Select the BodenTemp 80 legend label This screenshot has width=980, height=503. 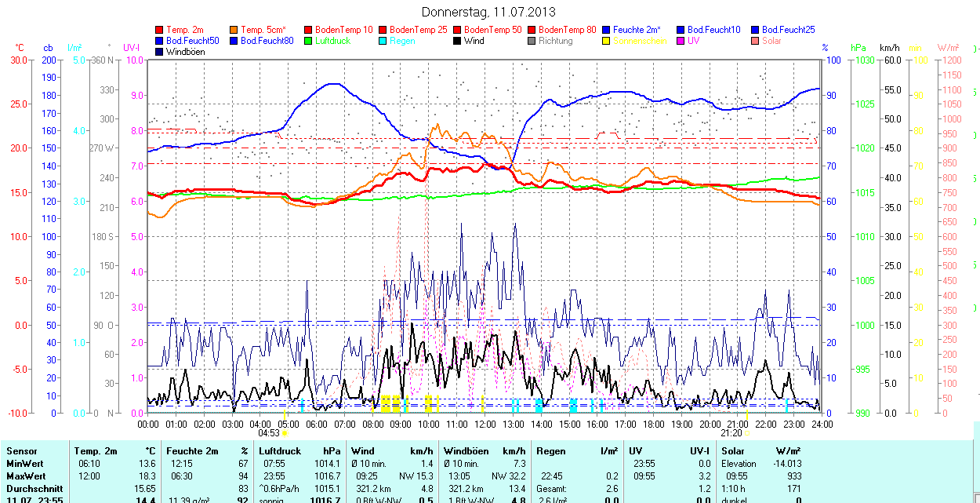click(x=567, y=30)
